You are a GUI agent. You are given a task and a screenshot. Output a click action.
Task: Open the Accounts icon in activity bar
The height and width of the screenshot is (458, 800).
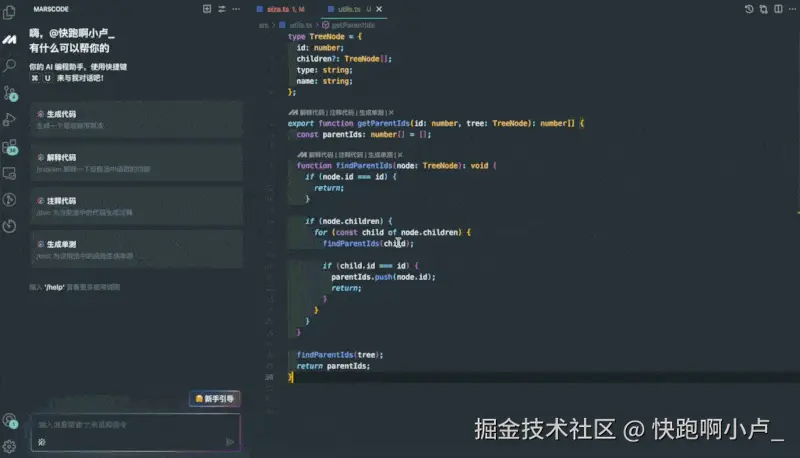(x=10, y=421)
